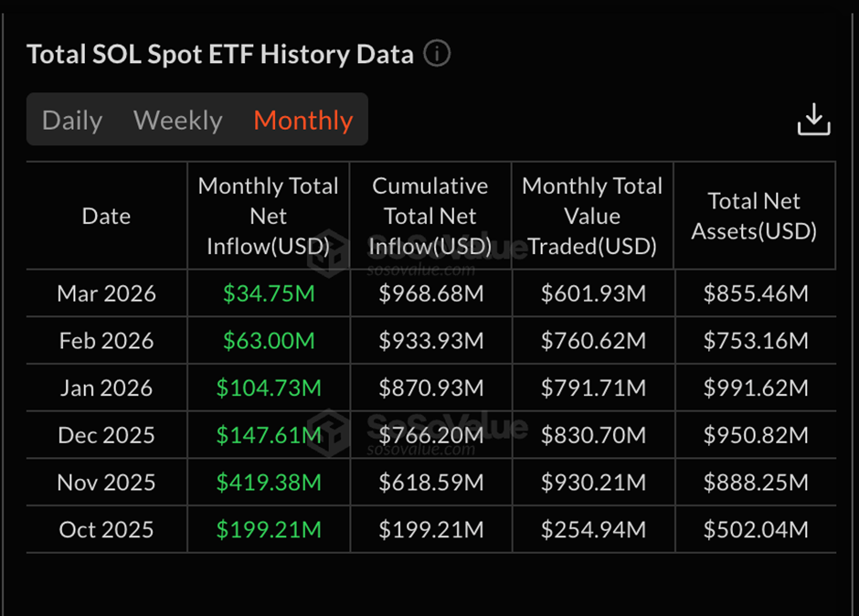859x616 pixels.
Task: Switch to the Daily tab
Action: 72,120
